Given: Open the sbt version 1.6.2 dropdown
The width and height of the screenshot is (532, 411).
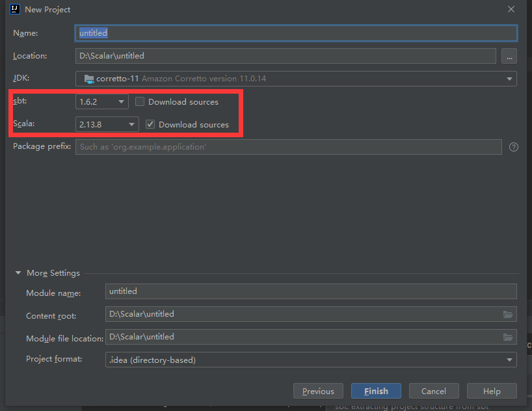Looking at the screenshot, I should [x=102, y=101].
